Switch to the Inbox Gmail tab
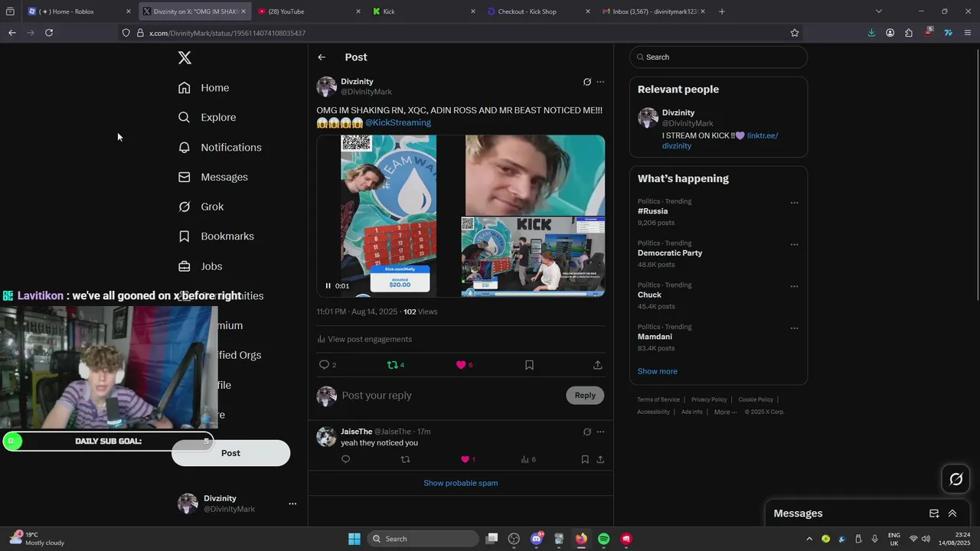 (x=652, y=11)
